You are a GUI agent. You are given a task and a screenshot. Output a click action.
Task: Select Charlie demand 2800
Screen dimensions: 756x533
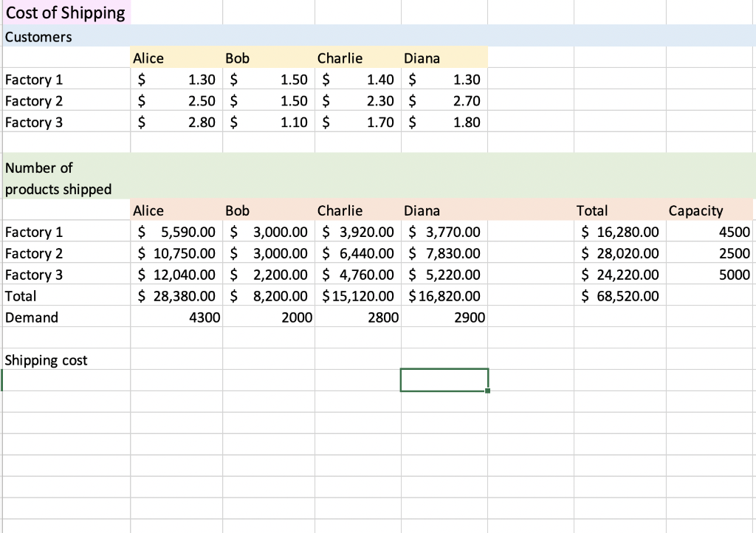click(x=358, y=317)
